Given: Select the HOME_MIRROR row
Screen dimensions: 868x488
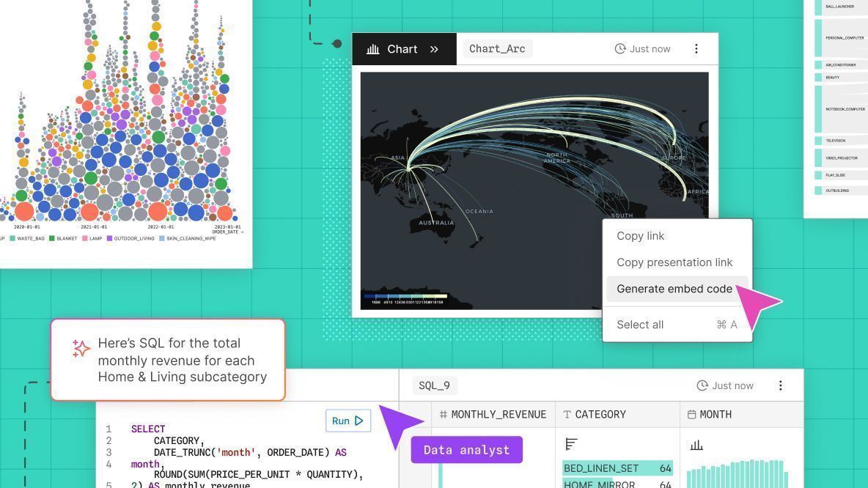Looking at the screenshot, I should (617, 483).
